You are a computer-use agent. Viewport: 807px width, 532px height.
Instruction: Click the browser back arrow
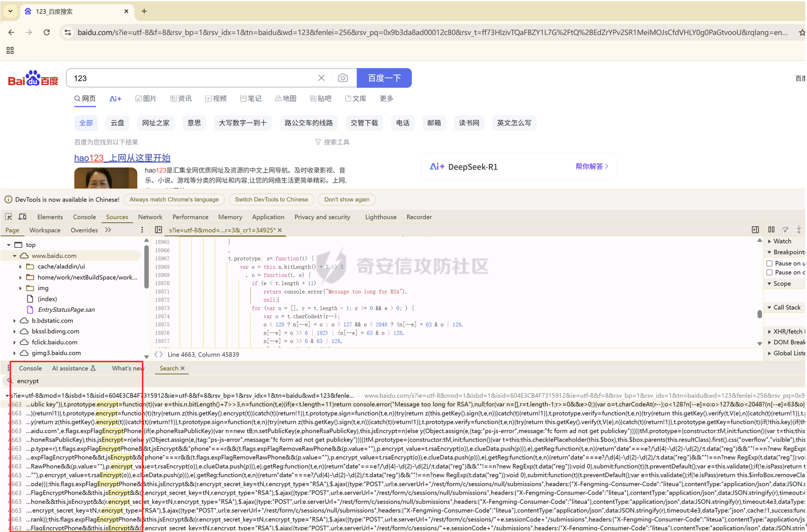pyautogui.click(x=11, y=32)
